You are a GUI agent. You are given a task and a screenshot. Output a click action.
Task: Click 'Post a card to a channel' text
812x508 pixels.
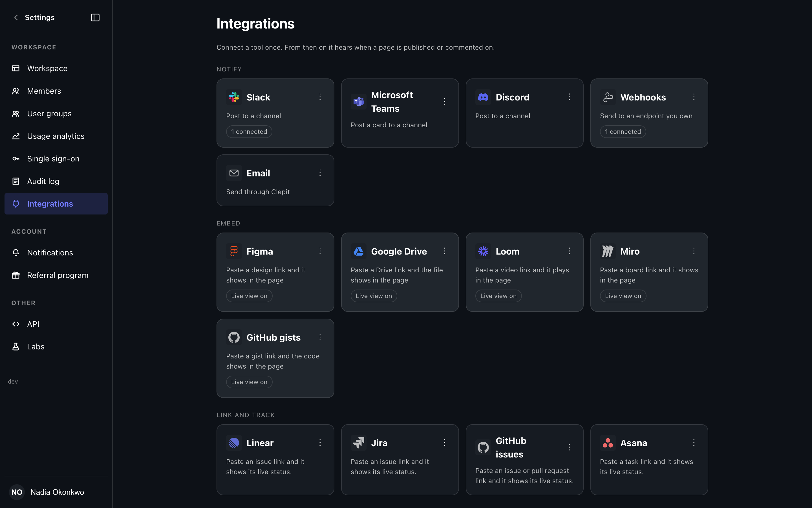389,125
